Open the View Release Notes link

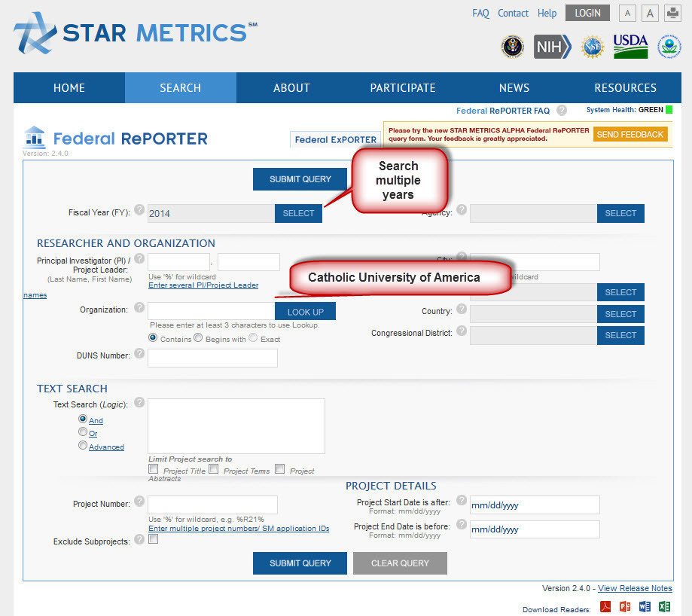point(635,588)
